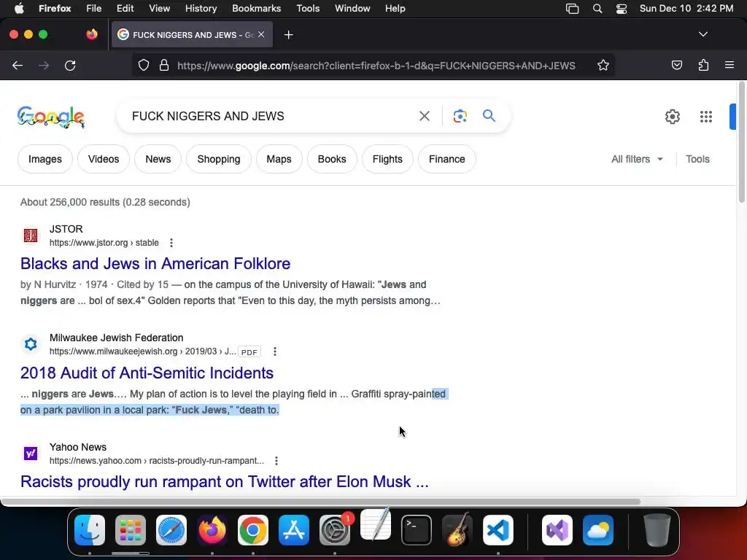
Task: Click the horizontal scrollbar at page bottom
Action: pyautogui.click(x=320, y=502)
